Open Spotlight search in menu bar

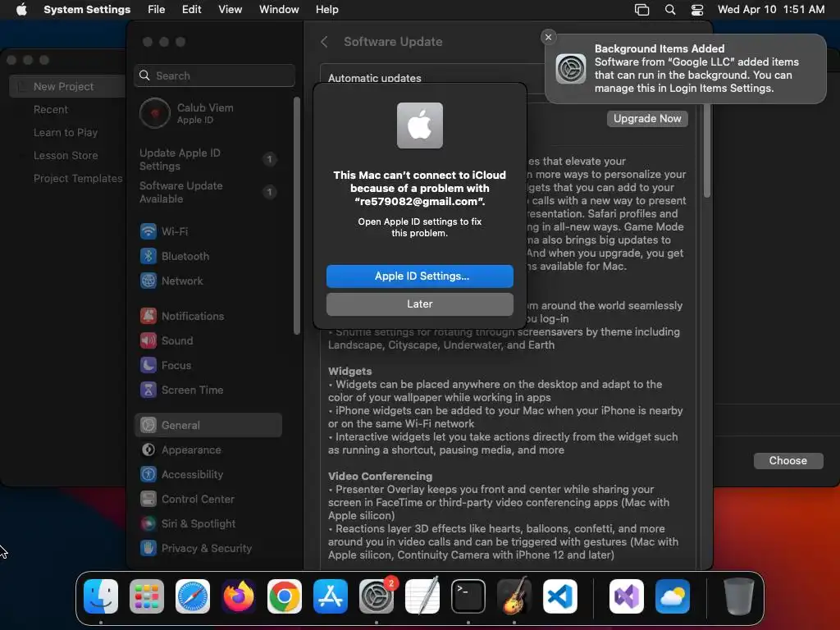pyautogui.click(x=670, y=10)
